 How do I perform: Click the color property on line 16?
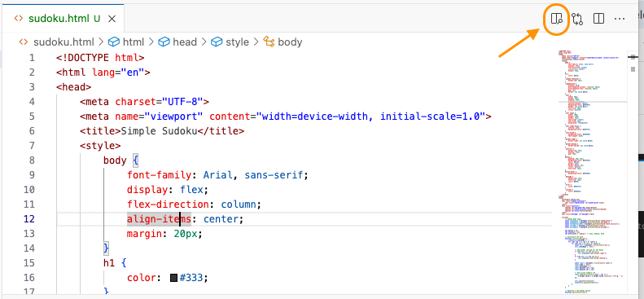coord(142,278)
